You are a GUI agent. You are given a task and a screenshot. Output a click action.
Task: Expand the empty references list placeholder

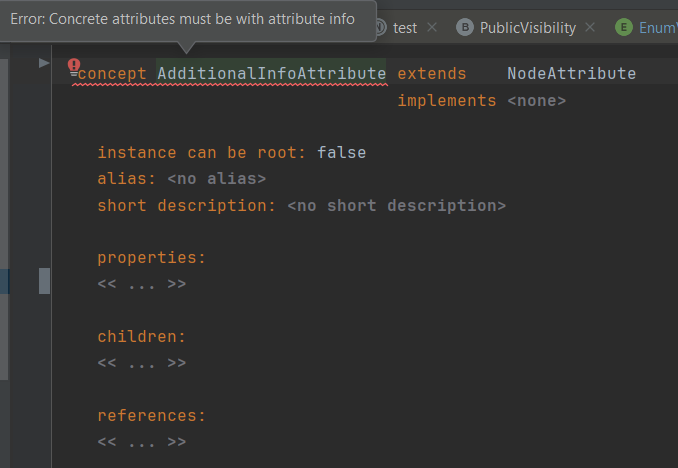tap(141, 441)
